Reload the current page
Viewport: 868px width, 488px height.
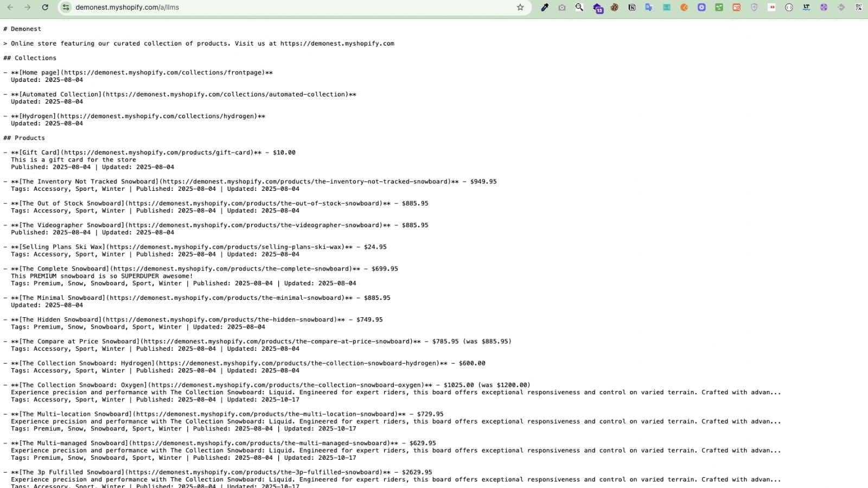[45, 8]
